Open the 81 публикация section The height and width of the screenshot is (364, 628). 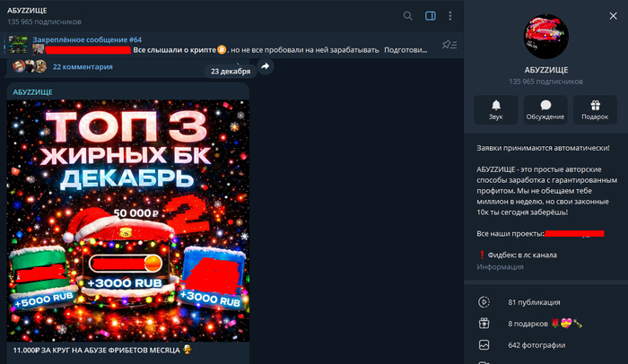point(534,301)
